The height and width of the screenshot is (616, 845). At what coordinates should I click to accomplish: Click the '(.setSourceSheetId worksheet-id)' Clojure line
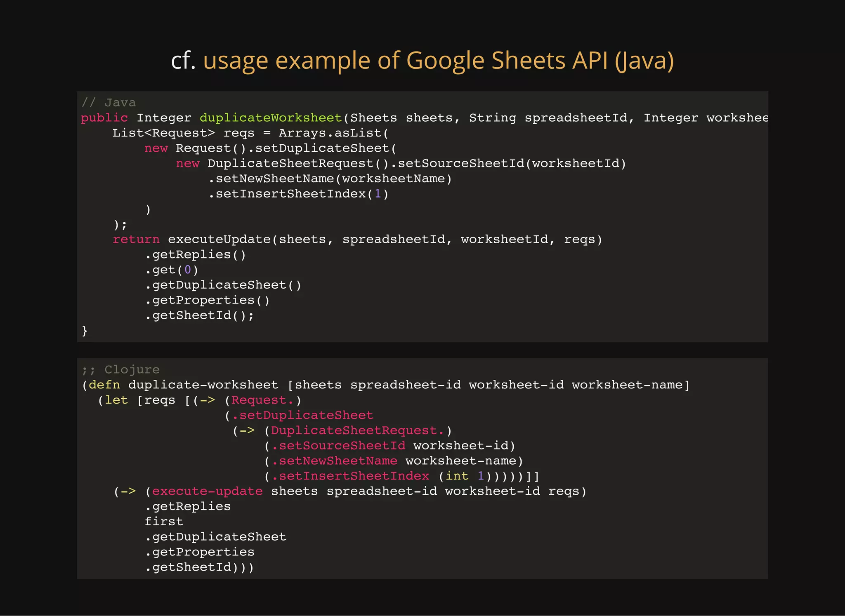pos(390,446)
